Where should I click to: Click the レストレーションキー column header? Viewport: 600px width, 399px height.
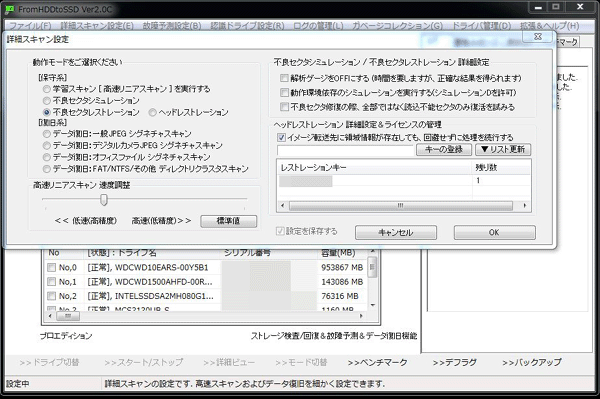pyautogui.click(x=374, y=168)
